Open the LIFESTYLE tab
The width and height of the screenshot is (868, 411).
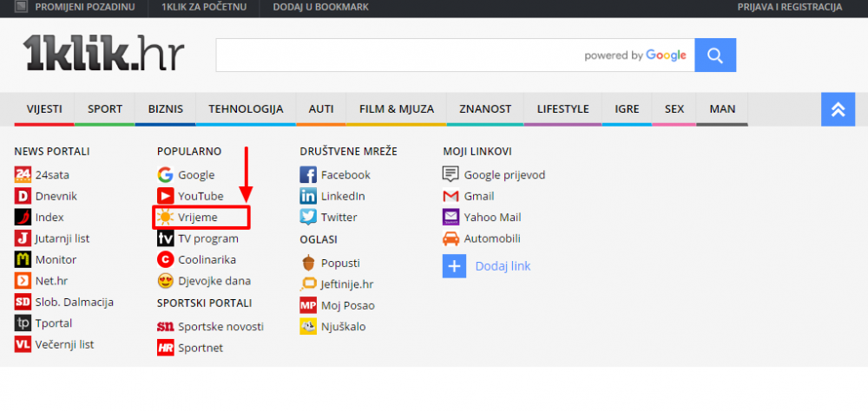click(x=563, y=109)
